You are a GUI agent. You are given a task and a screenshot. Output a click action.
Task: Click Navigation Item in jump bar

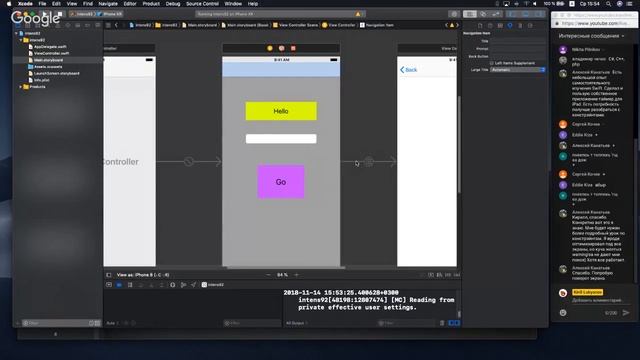pyautogui.click(x=377, y=25)
